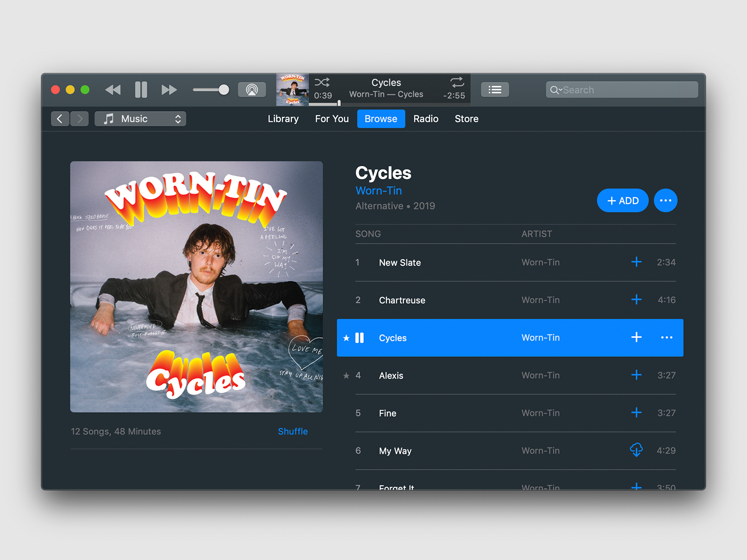Skip forward to next track
Image resolution: width=747 pixels, height=560 pixels.
point(169,90)
